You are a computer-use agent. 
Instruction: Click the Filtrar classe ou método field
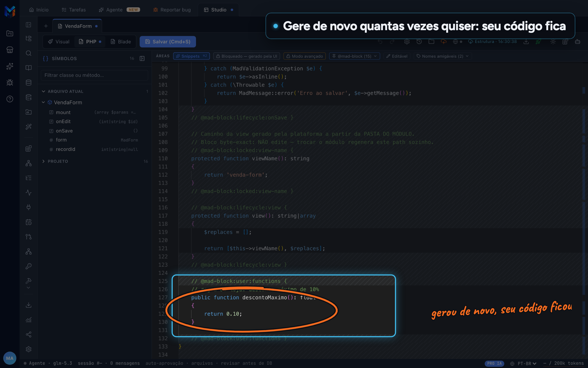(95, 75)
